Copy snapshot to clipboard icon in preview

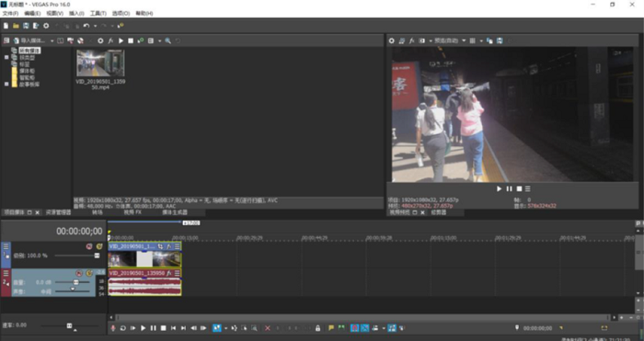tap(489, 40)
